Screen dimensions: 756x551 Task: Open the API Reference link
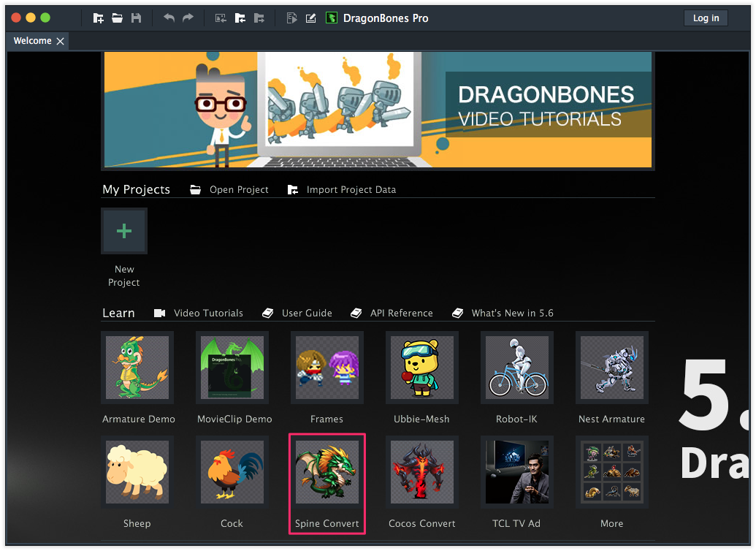click(402, 313)
